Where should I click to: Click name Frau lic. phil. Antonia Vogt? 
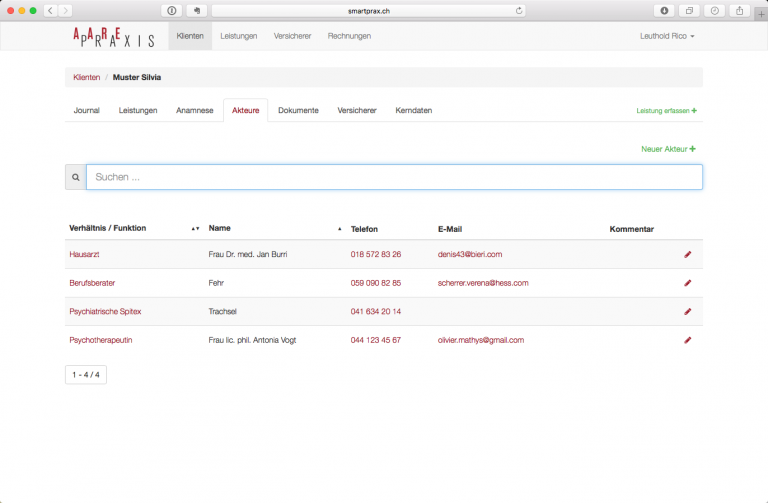point(252,340)
